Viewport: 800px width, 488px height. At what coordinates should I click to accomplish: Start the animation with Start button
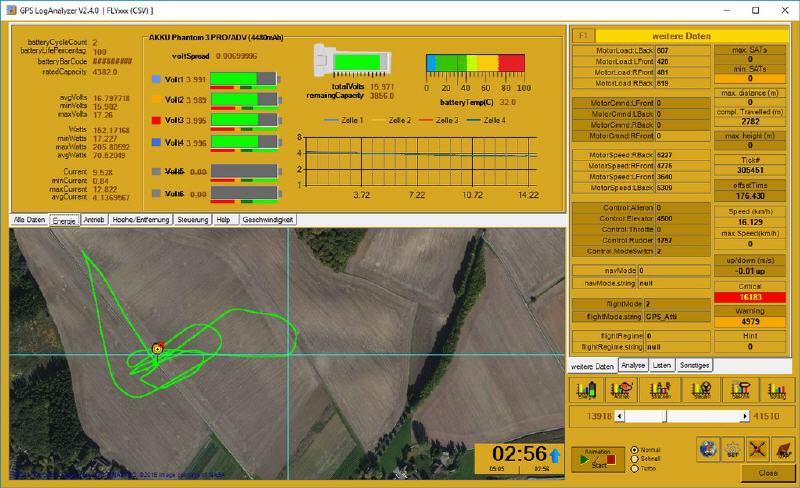[598, 459]
